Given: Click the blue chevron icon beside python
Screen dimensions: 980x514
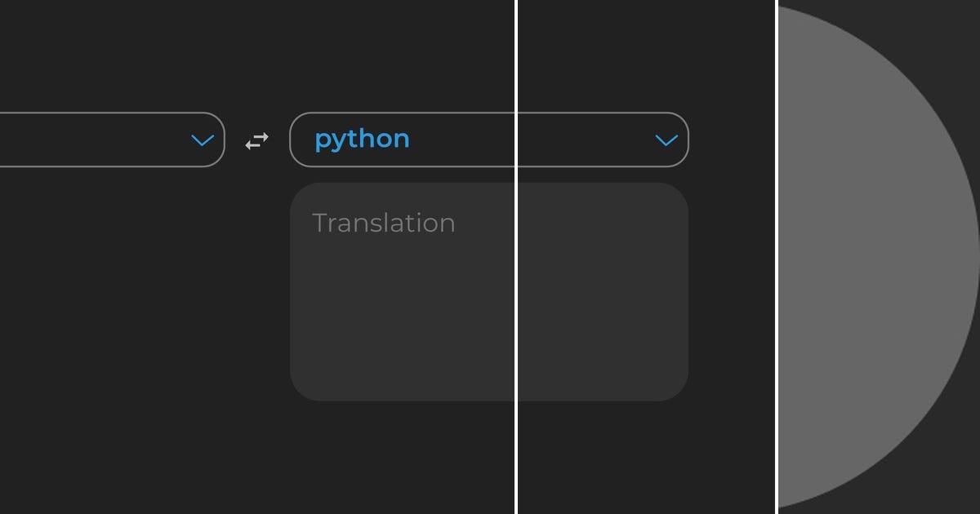Looking at the screenshot, I should (666, 140).
